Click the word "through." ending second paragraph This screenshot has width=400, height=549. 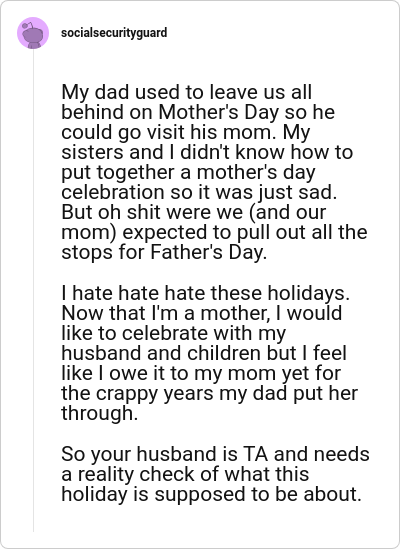tap(99, 414)
